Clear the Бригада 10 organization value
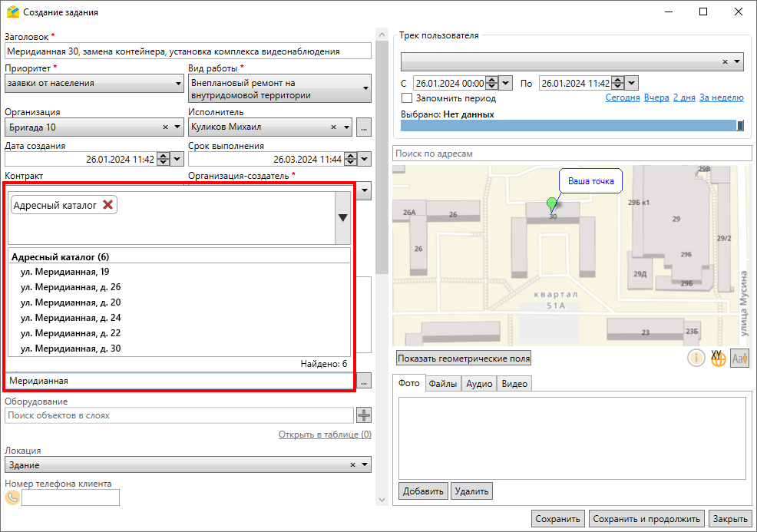757x532 pixels. 166,127
